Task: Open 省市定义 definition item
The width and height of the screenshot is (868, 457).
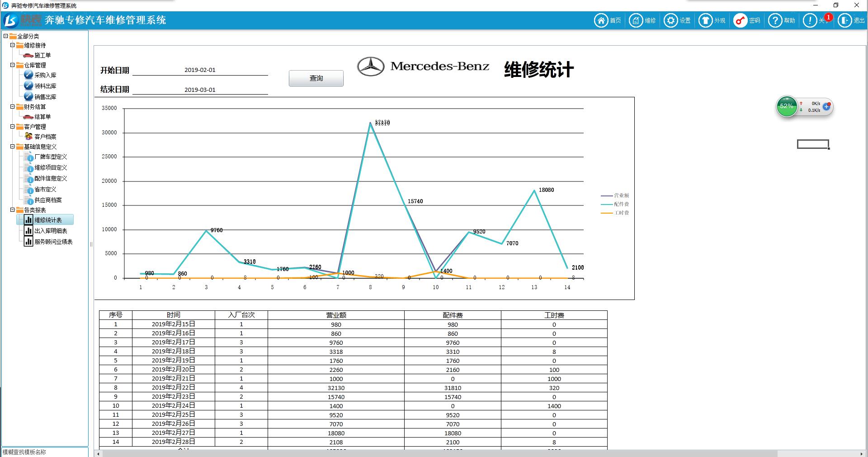Action: 40,190
